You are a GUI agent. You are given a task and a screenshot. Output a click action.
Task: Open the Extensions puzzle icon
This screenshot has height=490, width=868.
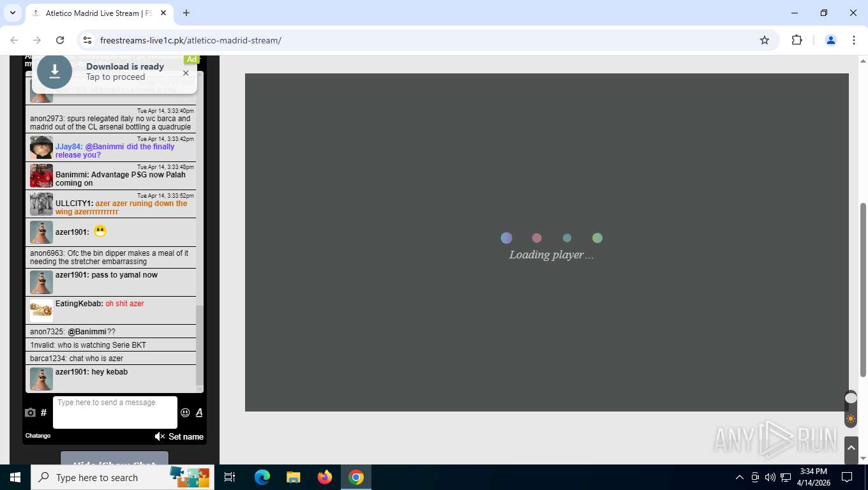797,40
